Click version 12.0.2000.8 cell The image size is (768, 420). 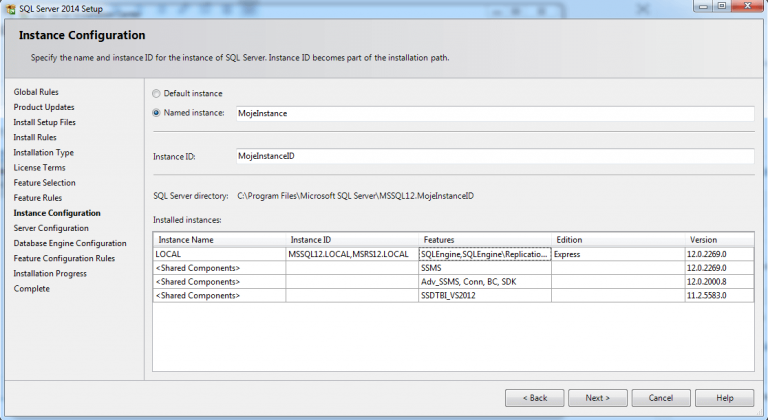coord(720,282)
